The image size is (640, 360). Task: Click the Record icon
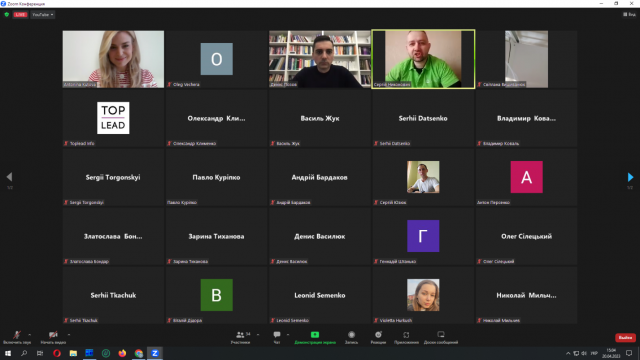pyautogui.click(x=351, y=337)
